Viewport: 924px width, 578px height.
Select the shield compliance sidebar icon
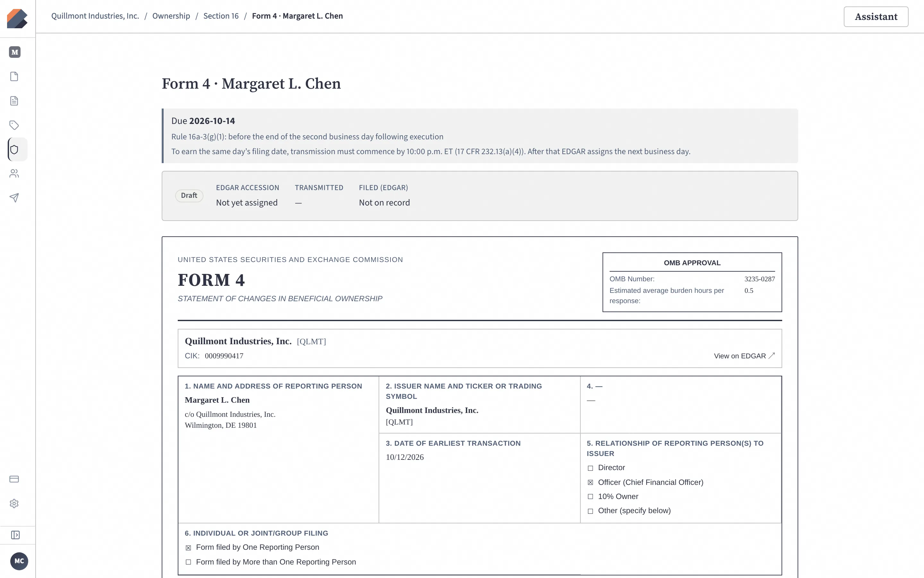[x=14, y=149]
